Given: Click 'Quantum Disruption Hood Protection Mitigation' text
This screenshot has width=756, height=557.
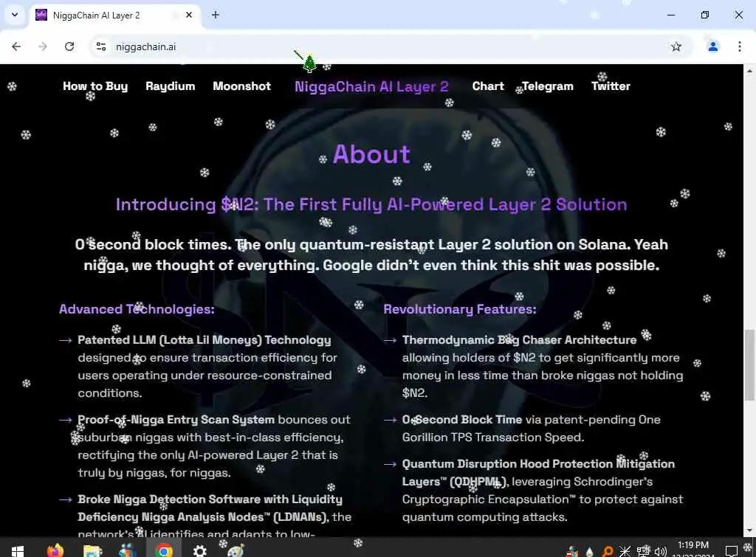Looking at the screenshot, I should coord(538,464).
